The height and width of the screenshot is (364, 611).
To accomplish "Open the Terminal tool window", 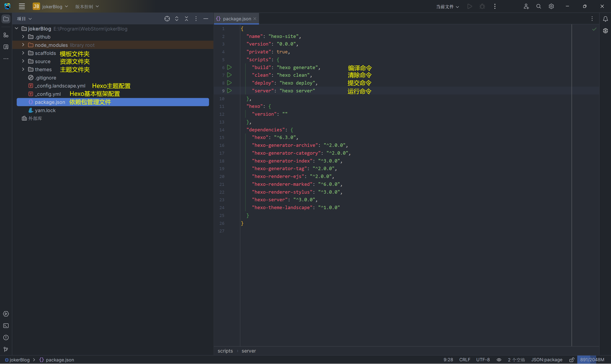I will point(6,325).
